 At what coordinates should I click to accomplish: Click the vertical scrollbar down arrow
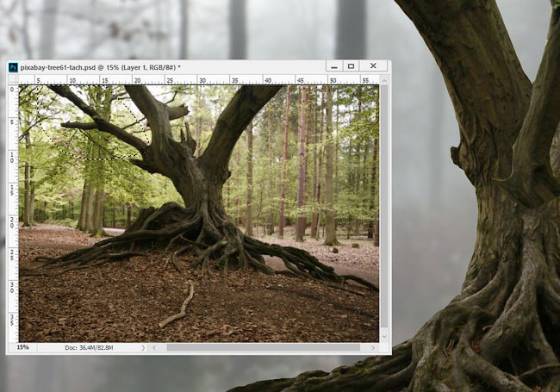coord(384,336)
